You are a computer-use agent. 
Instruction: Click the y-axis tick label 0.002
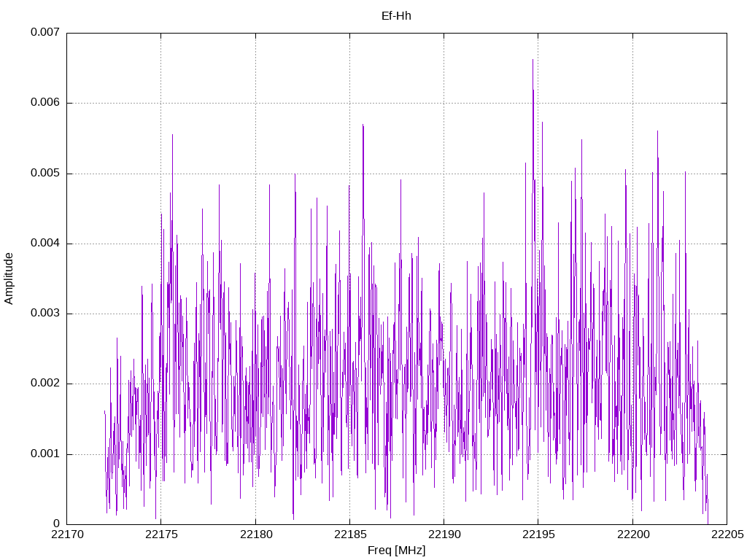click(45, 384)
